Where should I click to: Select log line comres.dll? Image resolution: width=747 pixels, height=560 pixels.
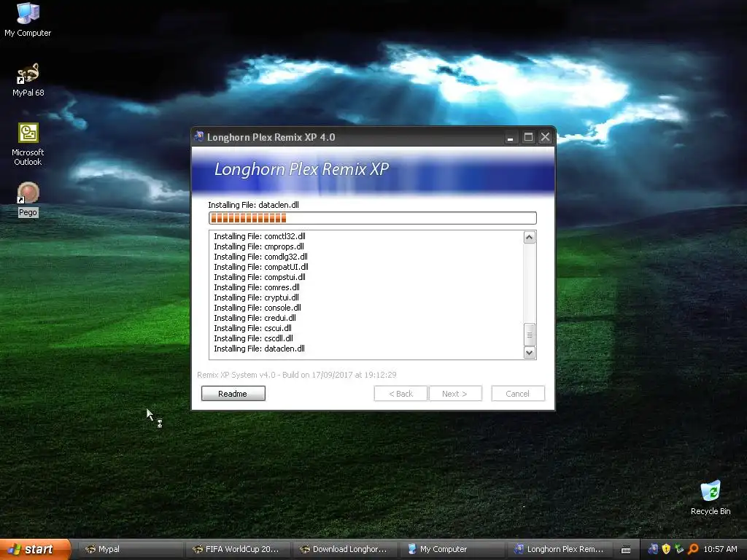point(257,287)
